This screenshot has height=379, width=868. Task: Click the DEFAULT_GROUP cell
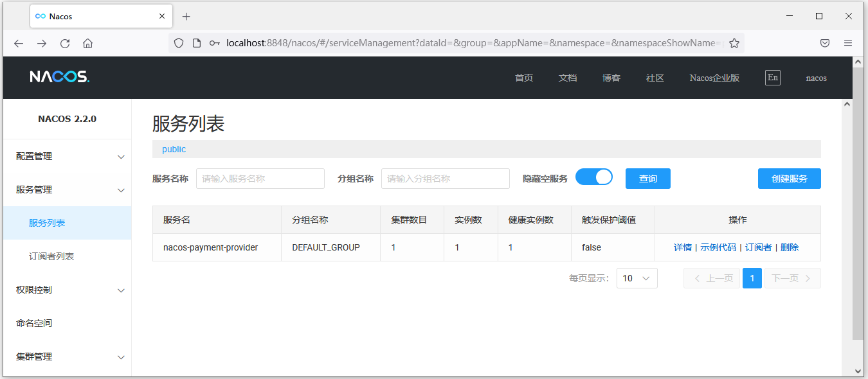(330, 247)
